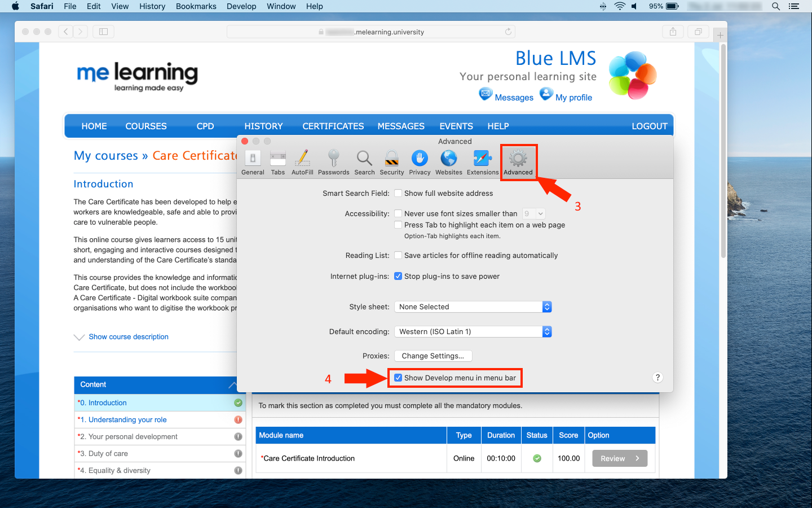812x508 pixels.
Task: Click the me learning logo
Action: (x=137, y=76)
